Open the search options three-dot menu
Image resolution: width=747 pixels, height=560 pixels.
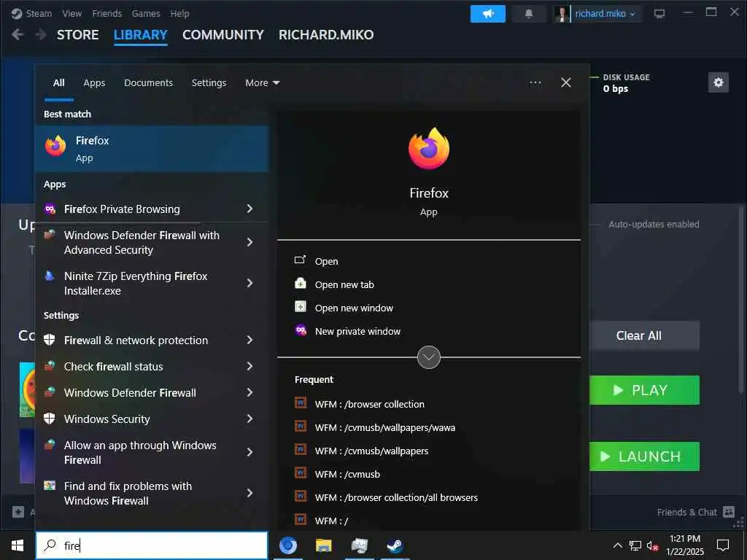coord(535,83)
